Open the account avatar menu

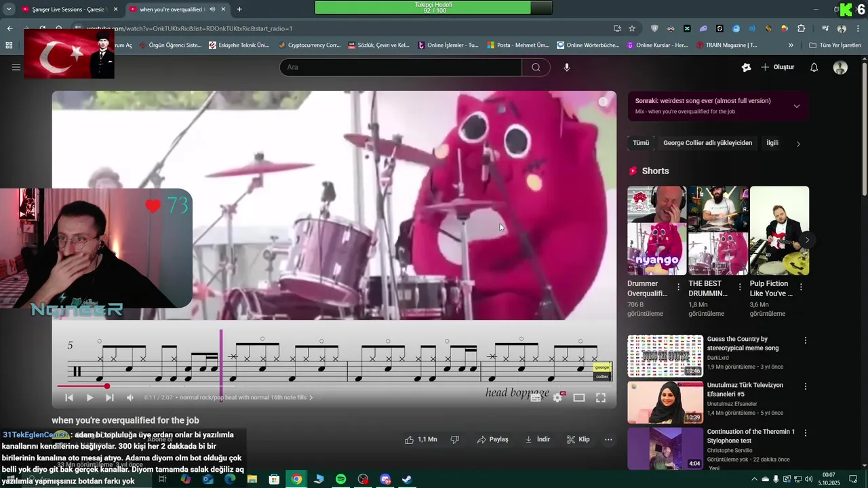[840, 67]
